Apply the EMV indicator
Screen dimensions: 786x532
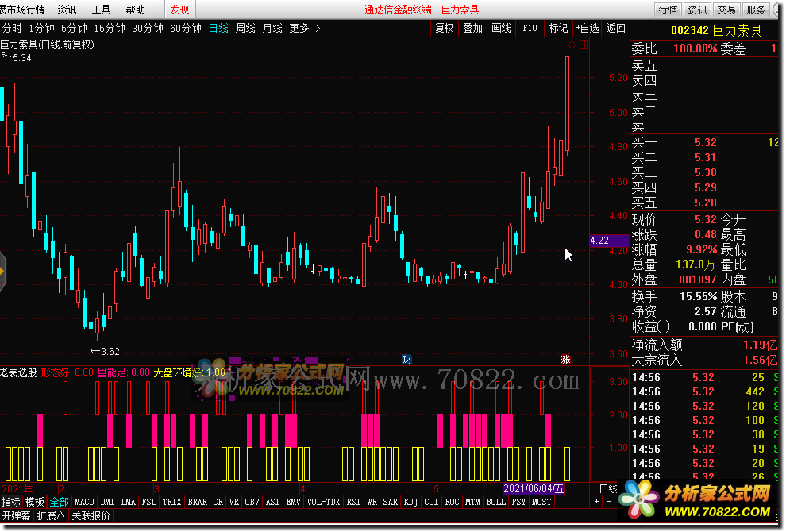[293, 502]
